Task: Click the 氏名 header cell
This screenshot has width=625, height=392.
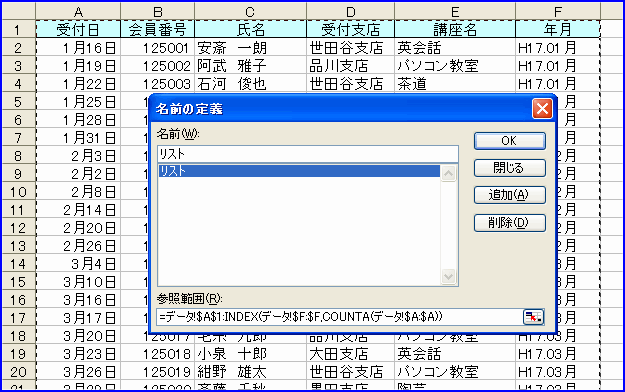Action: coord(250,29)
